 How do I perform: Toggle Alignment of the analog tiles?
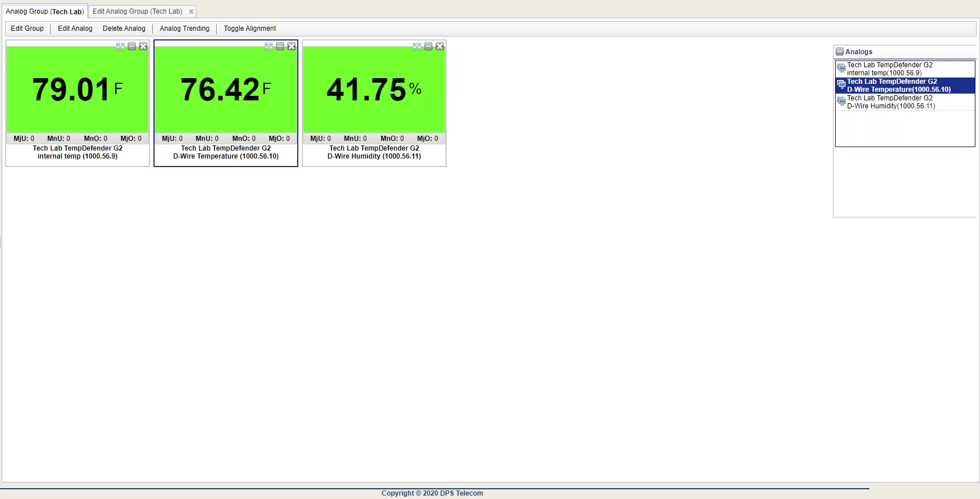coord(249,29)
